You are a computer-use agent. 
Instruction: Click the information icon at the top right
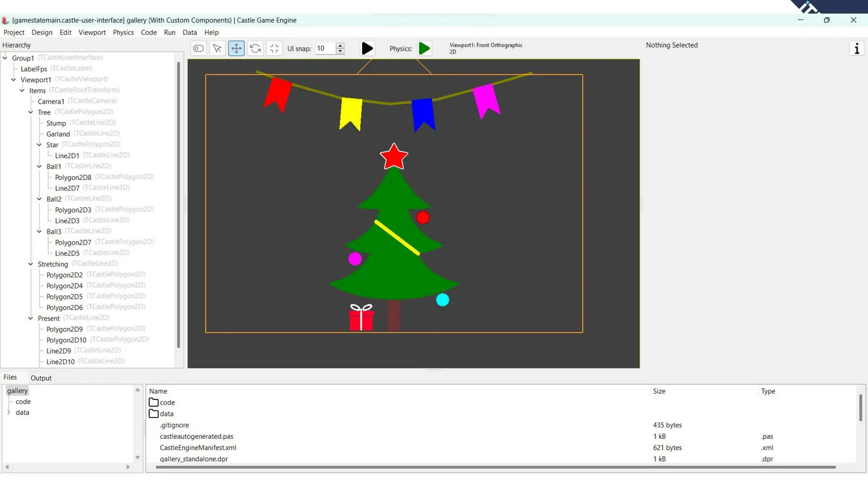click(857, 48)
